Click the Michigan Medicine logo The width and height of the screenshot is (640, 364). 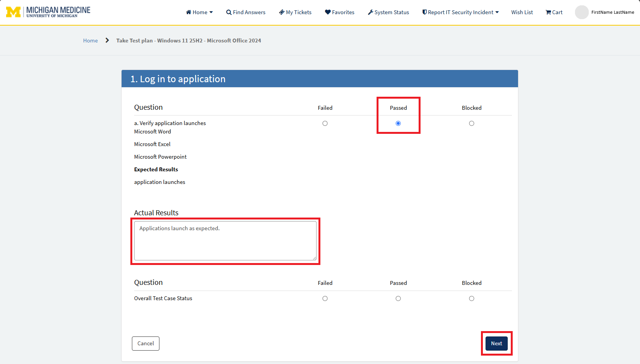(x=48, y=12)
